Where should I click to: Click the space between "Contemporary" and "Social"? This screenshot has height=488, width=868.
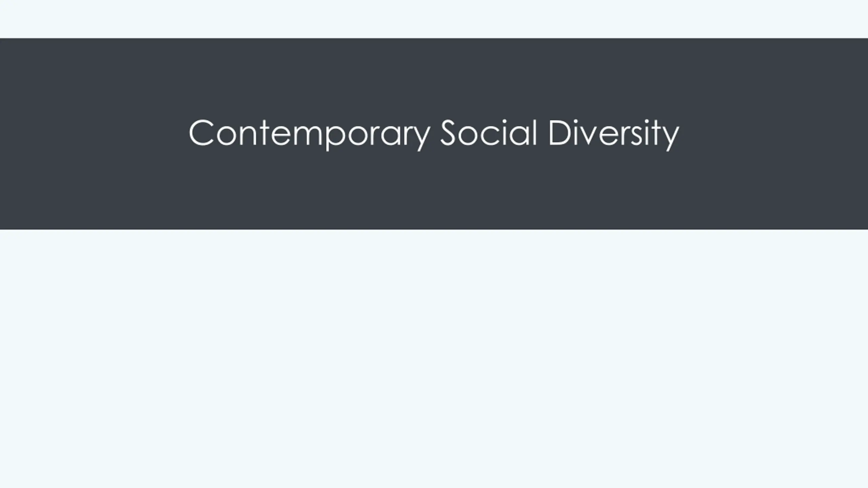click(x=435, y=133)
